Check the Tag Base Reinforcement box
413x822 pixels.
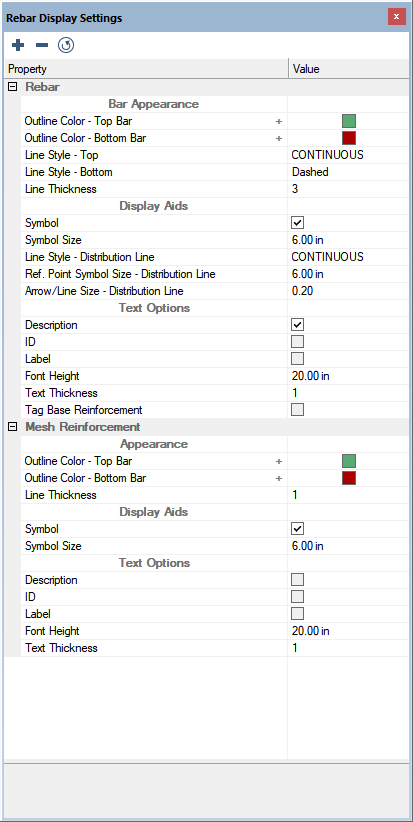pos(297,410)
